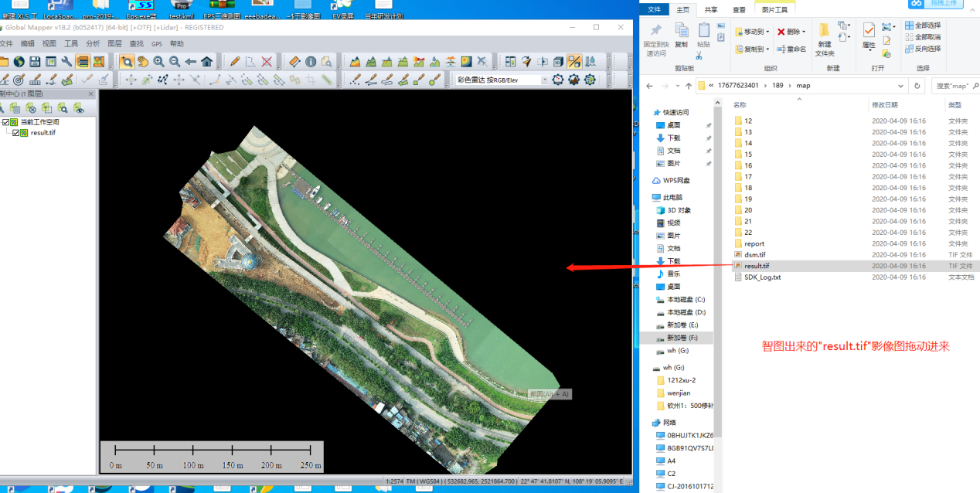This screenshot has height=493, width=980.
Task: Open Configuration with the wrench icon
Action: click(66, 62)
